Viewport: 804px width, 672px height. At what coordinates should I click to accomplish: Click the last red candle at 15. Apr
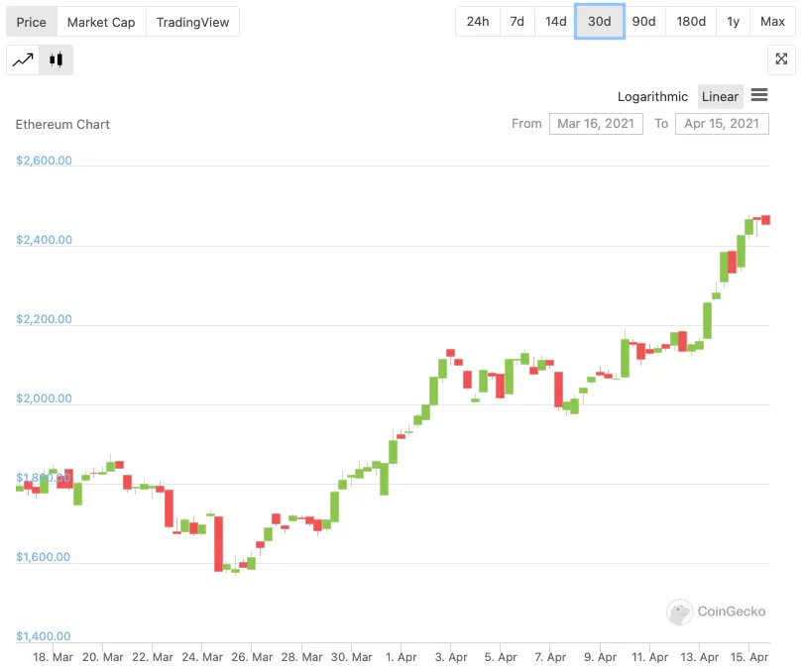(765, 220)
